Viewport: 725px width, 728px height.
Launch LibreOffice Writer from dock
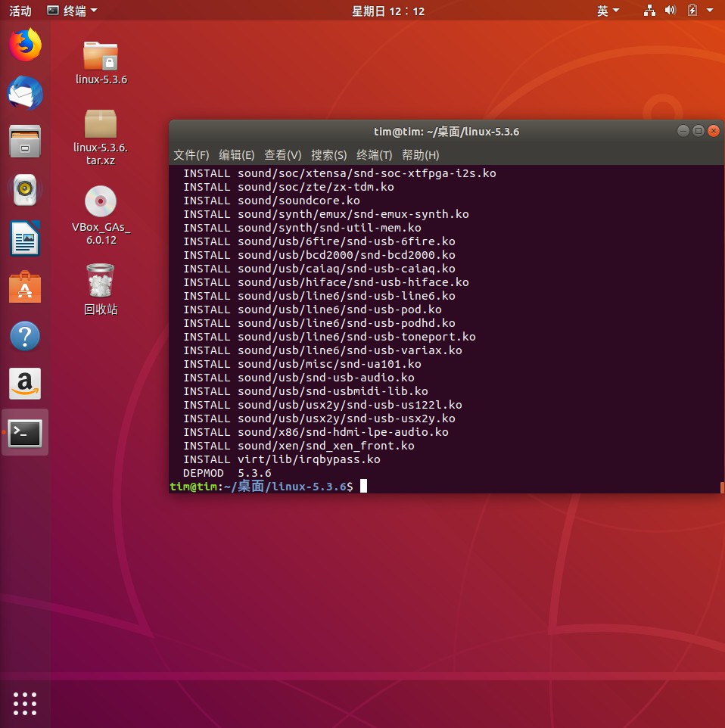point(25,238)
